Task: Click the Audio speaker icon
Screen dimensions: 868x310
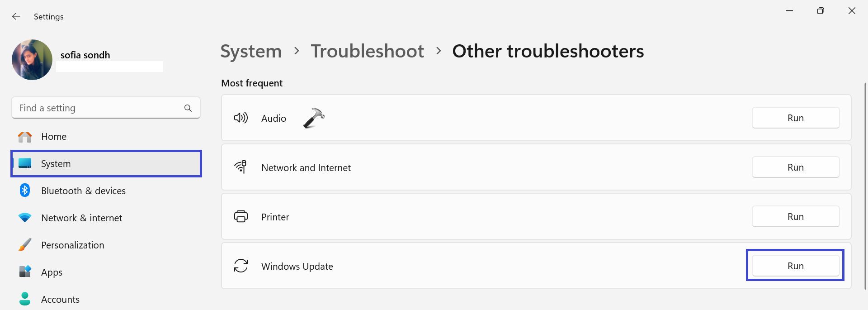Action: [241, 118]
